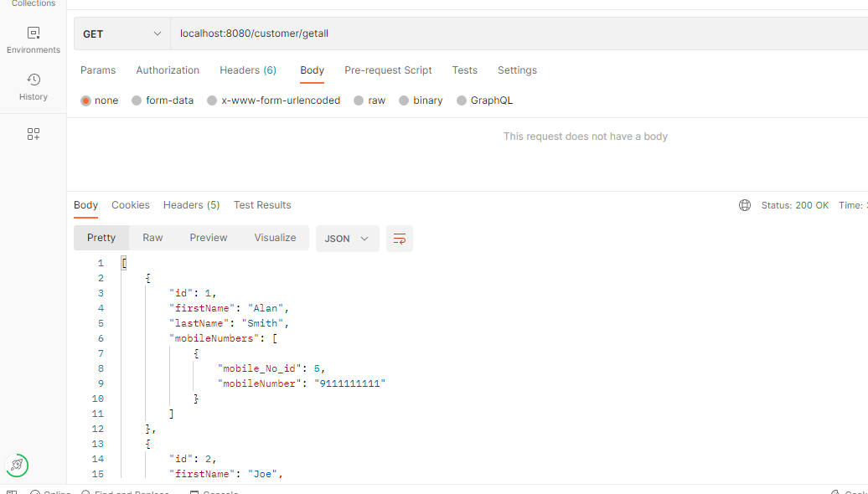Click line number 13 in the gutter
This screenshot has width=868, height=494.
[98, 444]
